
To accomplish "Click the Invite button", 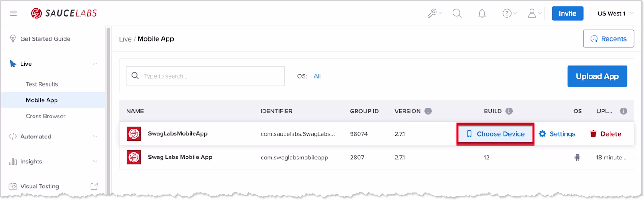I will click(x=568, y=13).
